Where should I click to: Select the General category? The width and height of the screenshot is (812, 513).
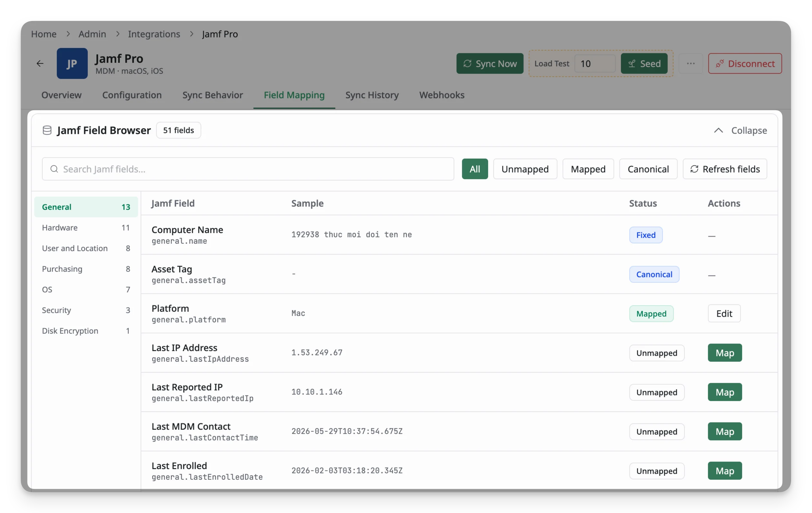tap(86, 207)
